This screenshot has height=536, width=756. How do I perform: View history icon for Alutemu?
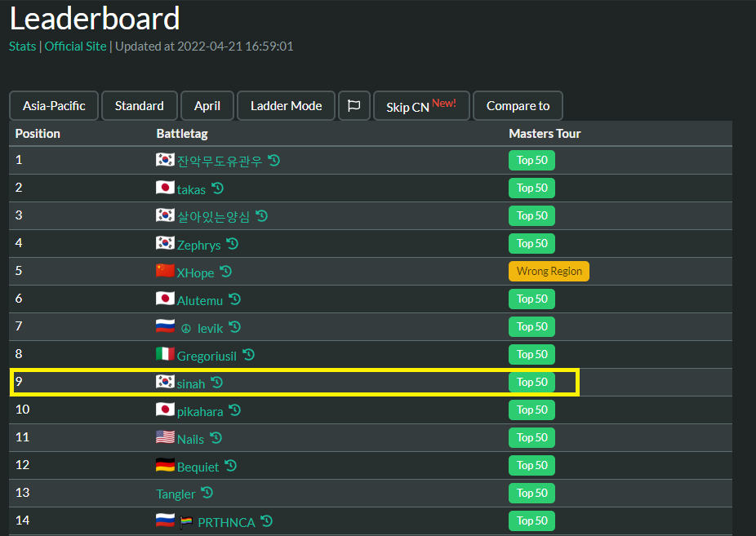[234, 299]
